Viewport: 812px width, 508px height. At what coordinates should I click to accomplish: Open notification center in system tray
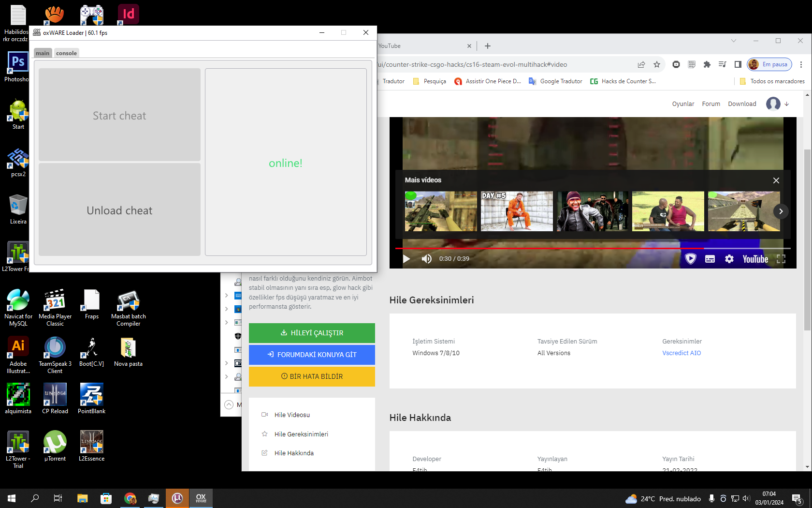(797, 498)
